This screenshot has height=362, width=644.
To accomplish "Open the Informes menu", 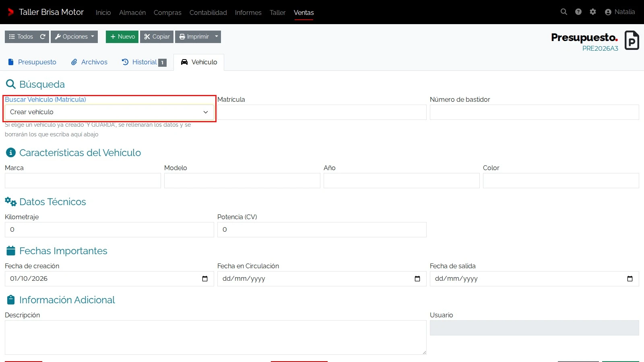I will pos(248,12).
